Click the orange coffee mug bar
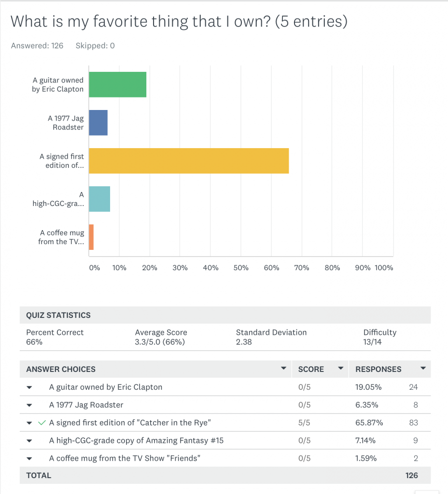Screen dimensions: 448x494 [91, 237]
